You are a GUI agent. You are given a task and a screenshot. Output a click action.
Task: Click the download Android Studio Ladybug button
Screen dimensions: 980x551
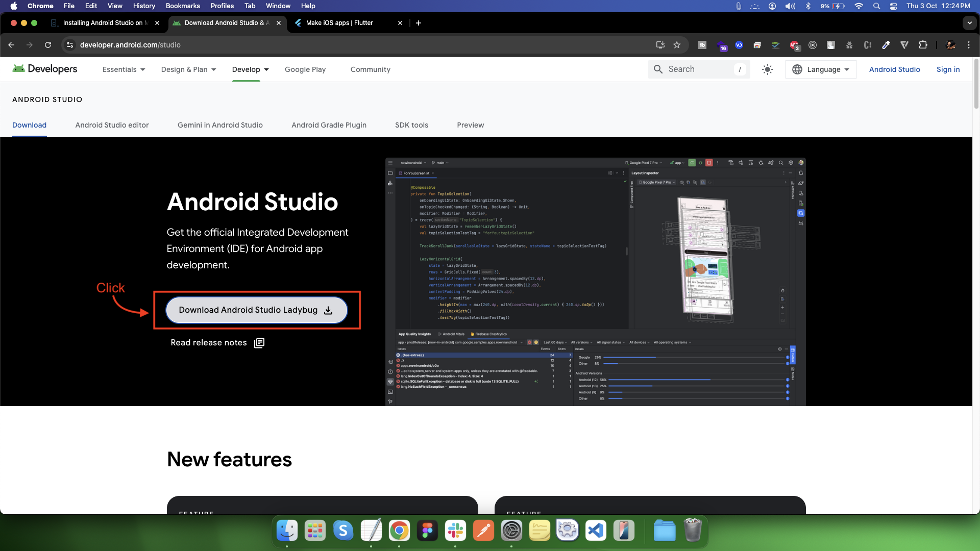(x=256, y=310)
